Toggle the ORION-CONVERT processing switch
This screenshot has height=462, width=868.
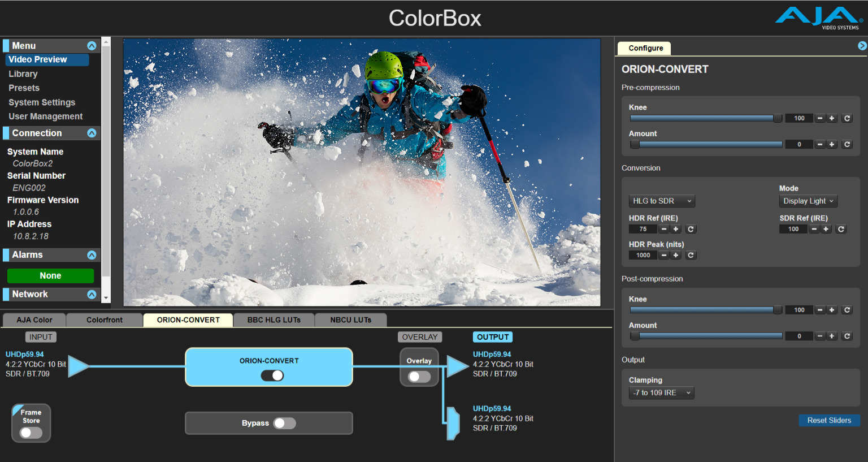(272, 375)
